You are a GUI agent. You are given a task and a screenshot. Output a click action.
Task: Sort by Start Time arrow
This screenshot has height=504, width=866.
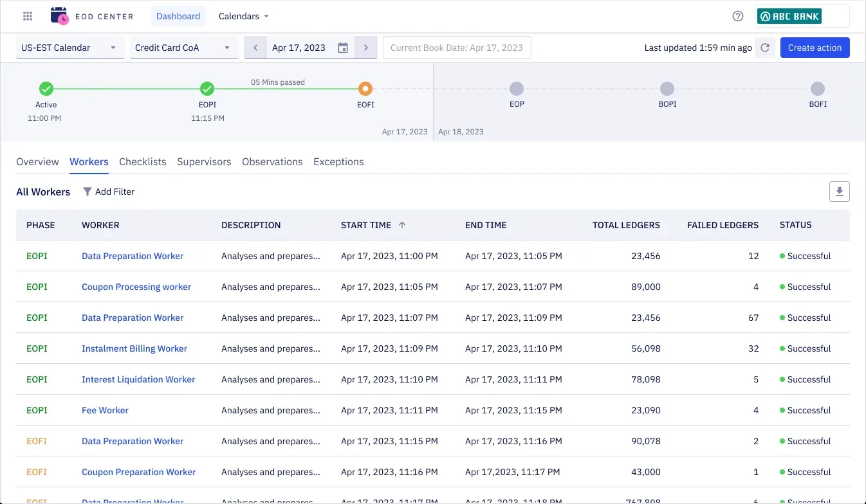click(402, 225)
